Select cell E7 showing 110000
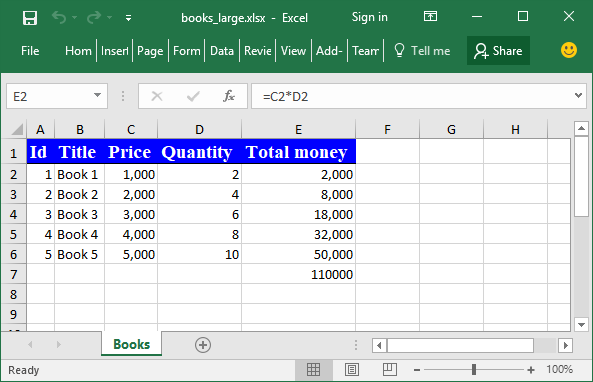This screenshot has height=382, width=593. (x=298, y=274)
